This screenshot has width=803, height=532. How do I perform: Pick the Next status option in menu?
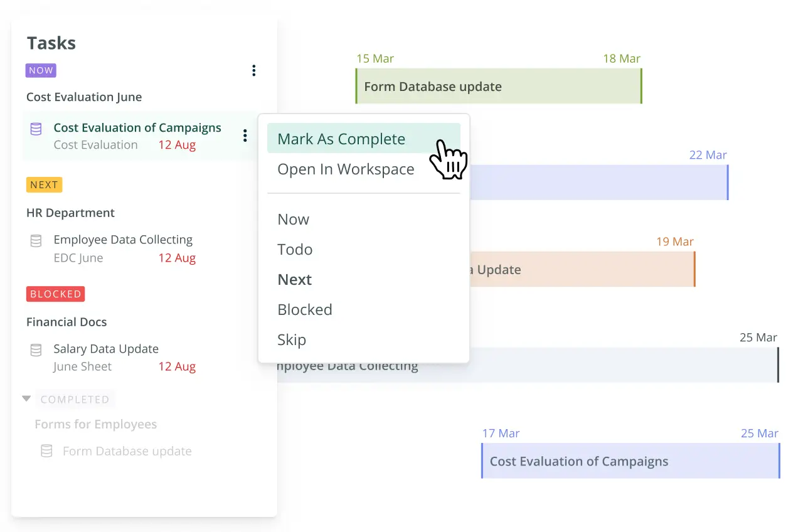click(294, 280)
